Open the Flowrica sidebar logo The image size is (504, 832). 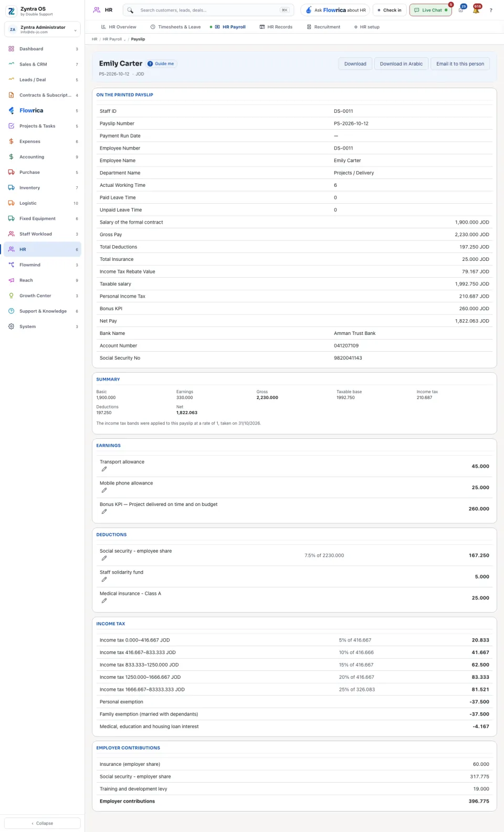click(x=11, y=111)
